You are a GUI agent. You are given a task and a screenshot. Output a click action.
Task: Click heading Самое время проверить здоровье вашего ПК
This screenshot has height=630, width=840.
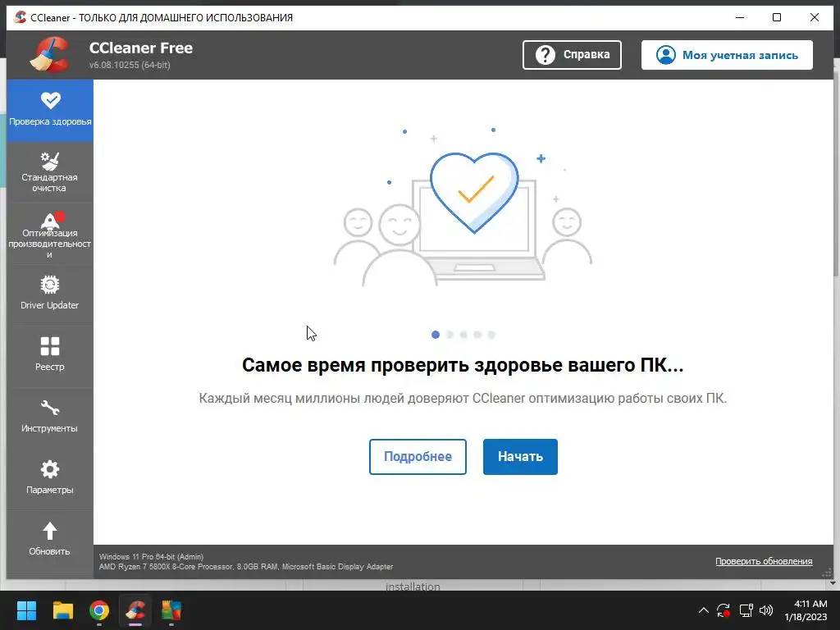[463, 365]
